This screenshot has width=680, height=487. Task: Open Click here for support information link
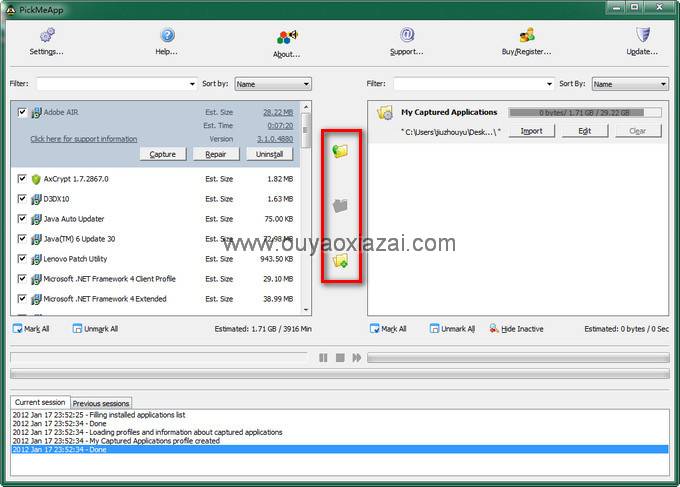point(84,139)
